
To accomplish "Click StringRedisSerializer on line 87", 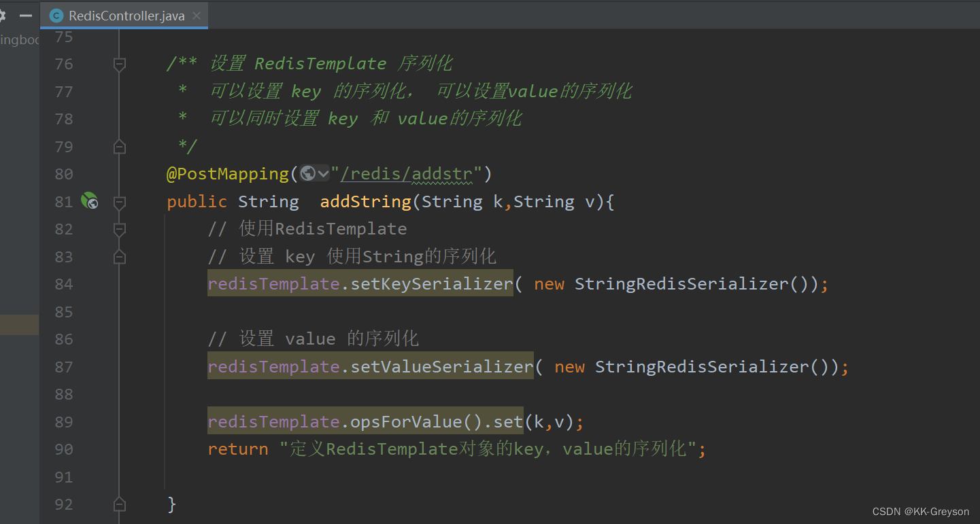I will point(702,367).
